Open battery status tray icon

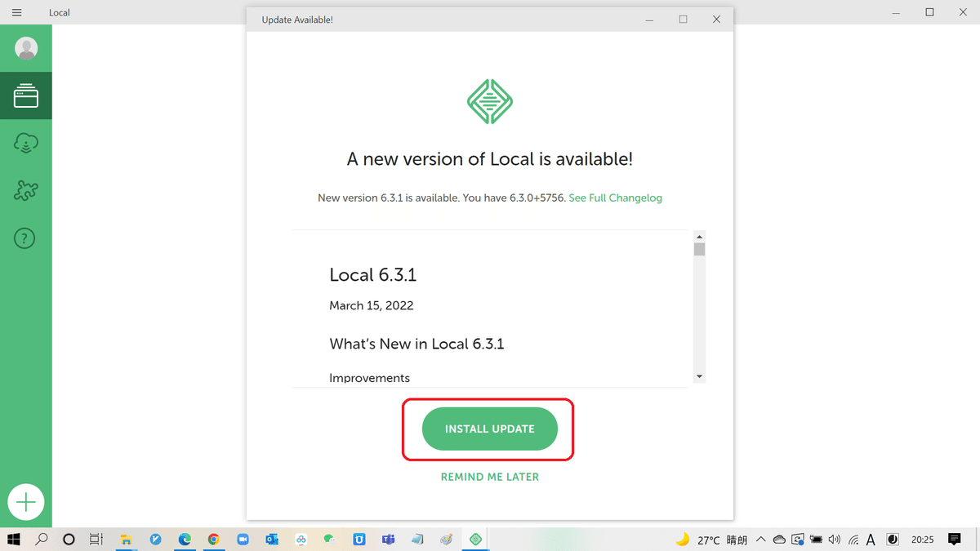pyautogui.click(x=816, y=540)
